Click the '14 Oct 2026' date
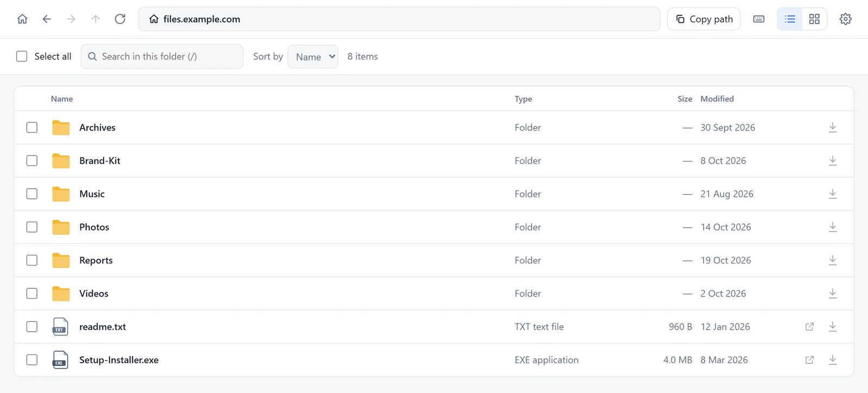Screen dimensions: 868x393 point(726,227)
